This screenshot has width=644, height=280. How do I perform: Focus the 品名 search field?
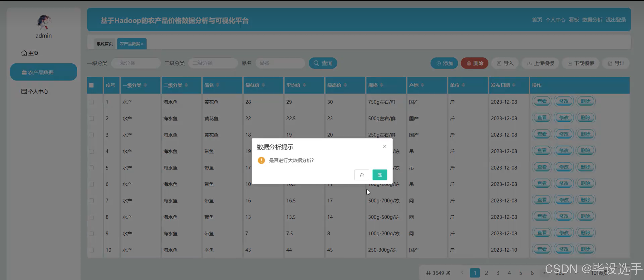pyautogui.click(x=280, y=63)
